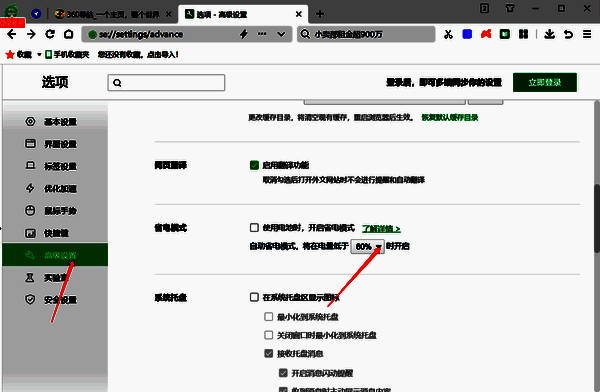Select 高级设置 in the sidebar
The width and height of the screenshot is (600, 392).
click(x=55, y=255)
